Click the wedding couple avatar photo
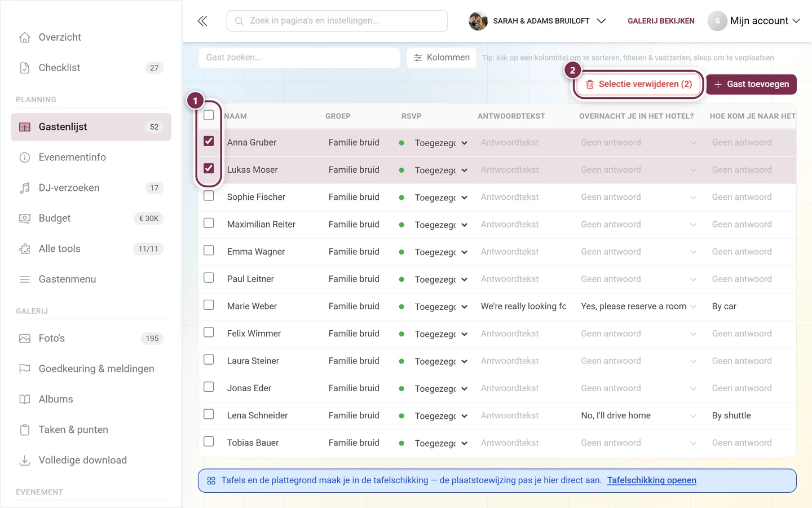 (x=478, y=21)
